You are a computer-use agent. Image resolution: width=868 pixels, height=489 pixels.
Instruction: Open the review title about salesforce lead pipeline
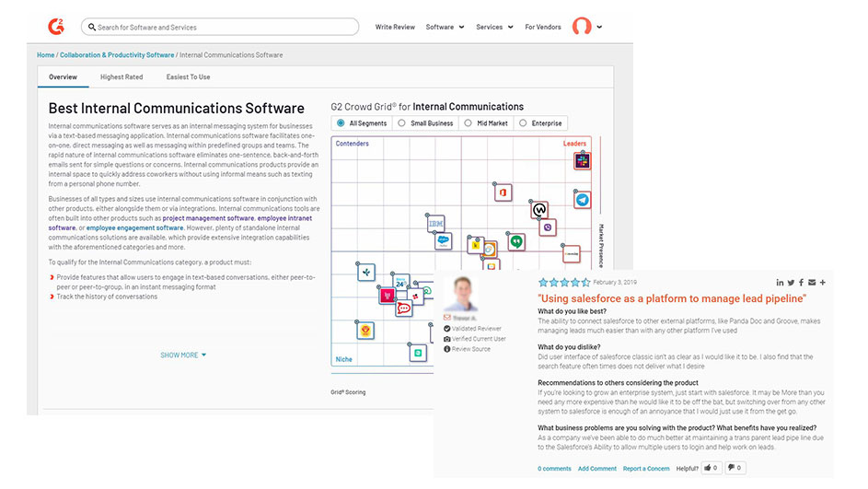click(672, 298)
